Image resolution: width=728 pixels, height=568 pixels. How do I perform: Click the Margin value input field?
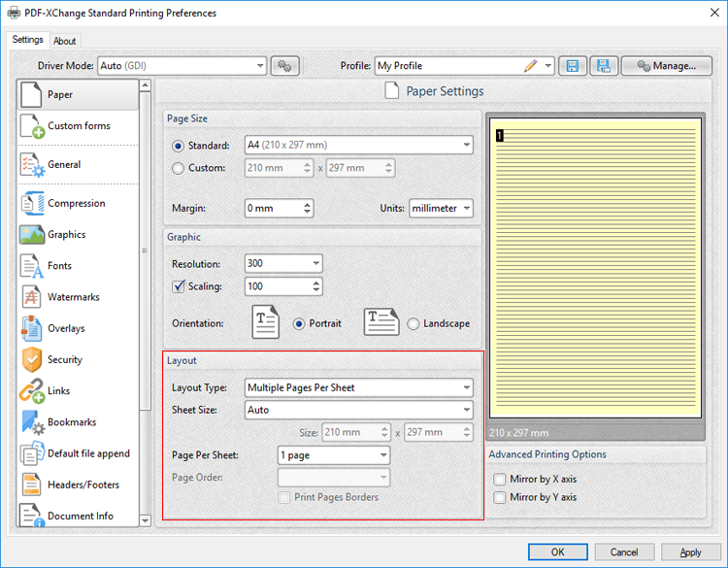(x=273, y=209)
